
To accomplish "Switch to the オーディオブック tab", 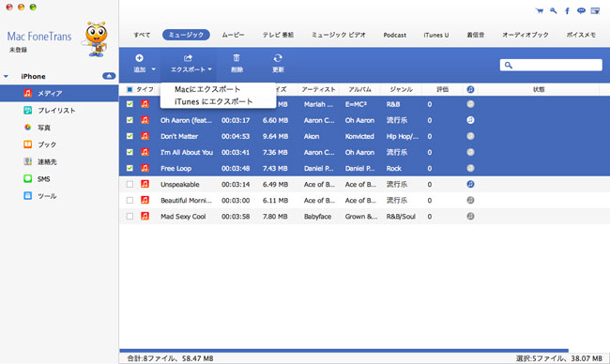I will (526, 35).
